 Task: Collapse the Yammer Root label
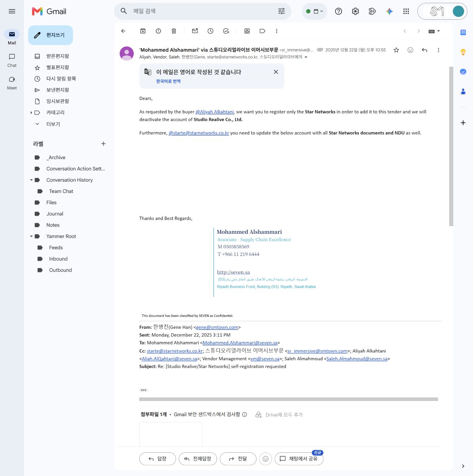click(31, 236)
